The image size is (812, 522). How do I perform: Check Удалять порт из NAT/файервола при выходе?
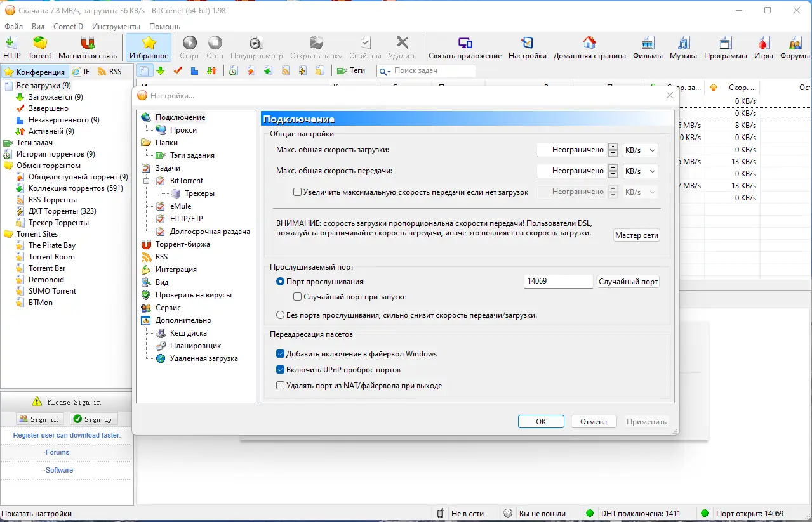point(281,385)
